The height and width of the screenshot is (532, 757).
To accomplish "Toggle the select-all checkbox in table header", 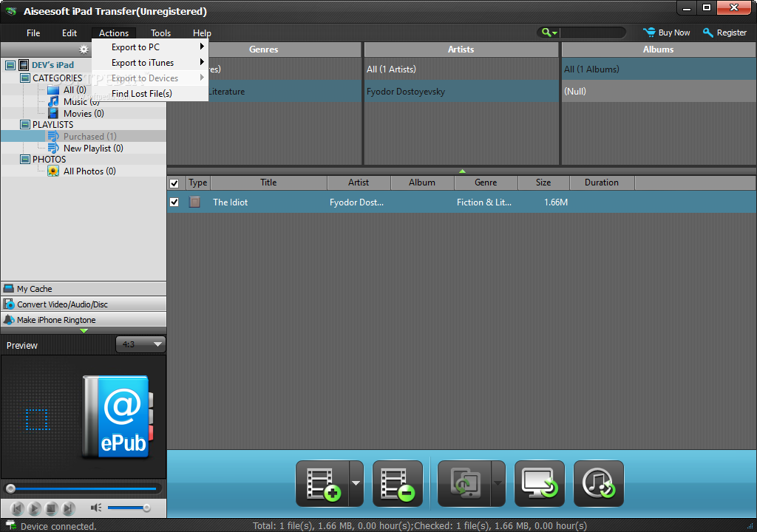I will 174,183.
